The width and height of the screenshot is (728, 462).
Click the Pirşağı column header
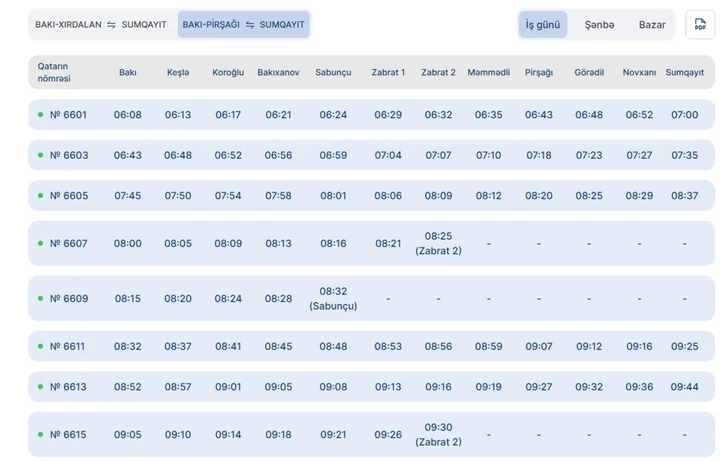[x=539, y=72]
